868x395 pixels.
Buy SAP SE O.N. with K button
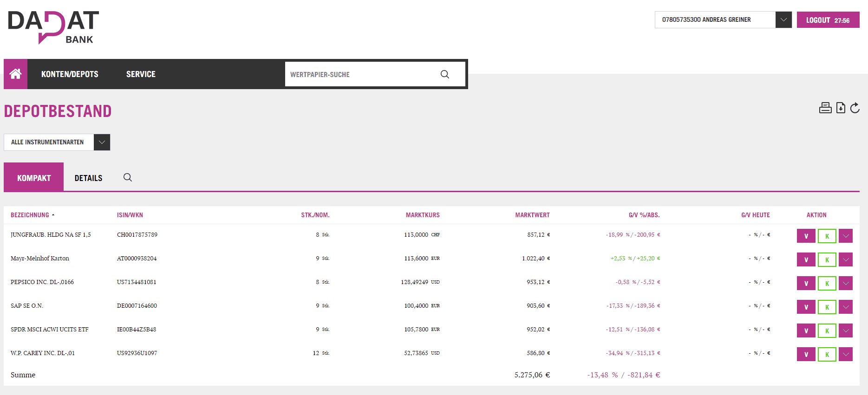pyautogui.click(x=827, y=307)
